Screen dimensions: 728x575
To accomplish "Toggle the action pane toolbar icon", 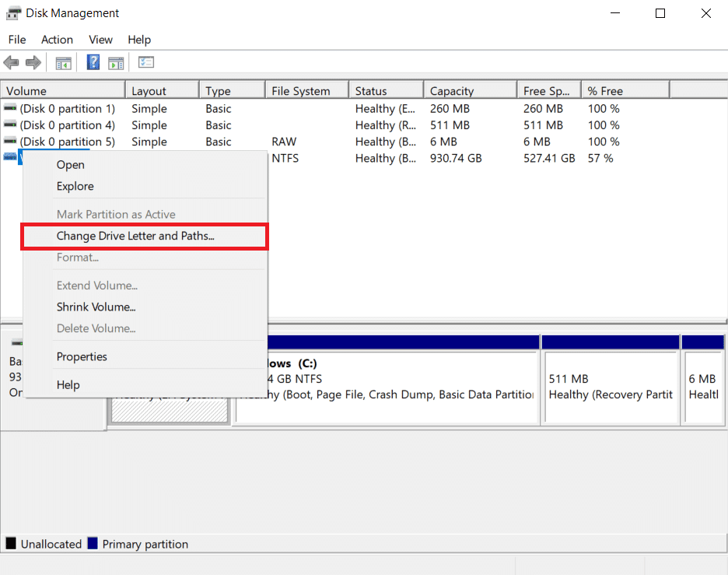I will pos(116,63).
